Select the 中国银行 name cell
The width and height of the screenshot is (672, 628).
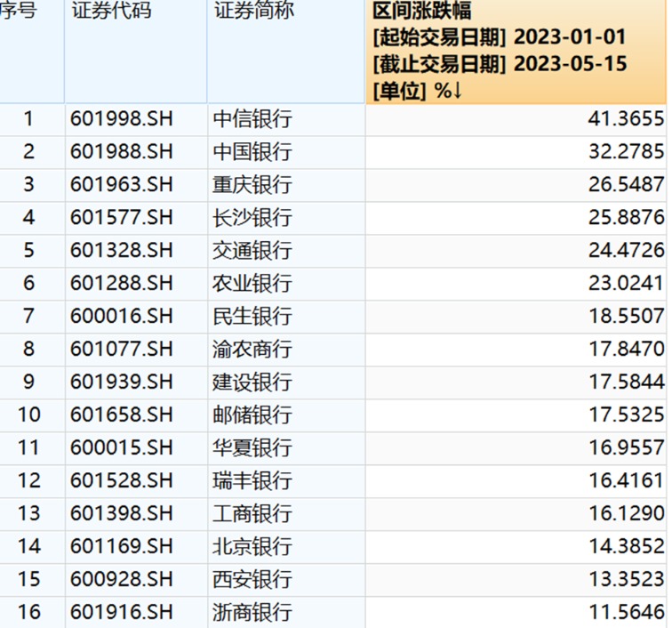pyautogui.click(x=252, y=152)
